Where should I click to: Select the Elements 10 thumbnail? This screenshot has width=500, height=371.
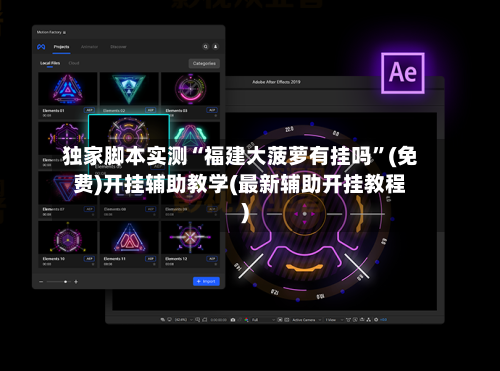(68, 237)
